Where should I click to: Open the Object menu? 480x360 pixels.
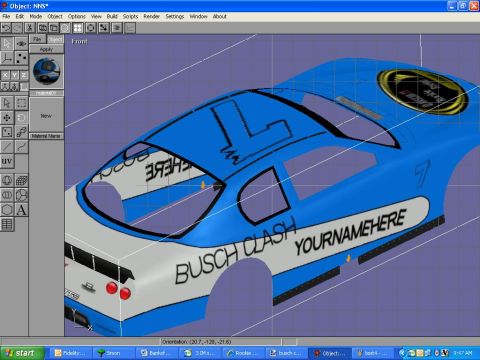(x=55, y=16)
